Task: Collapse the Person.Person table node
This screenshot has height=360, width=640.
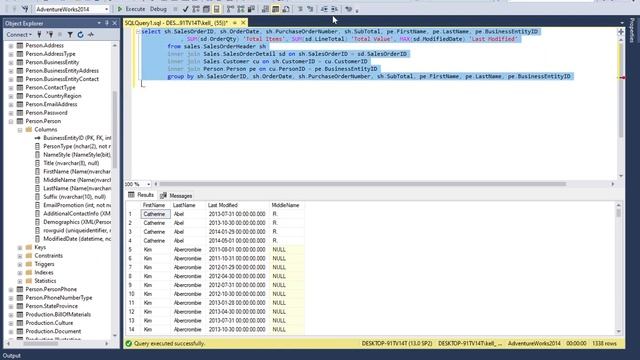Action: 11,121
